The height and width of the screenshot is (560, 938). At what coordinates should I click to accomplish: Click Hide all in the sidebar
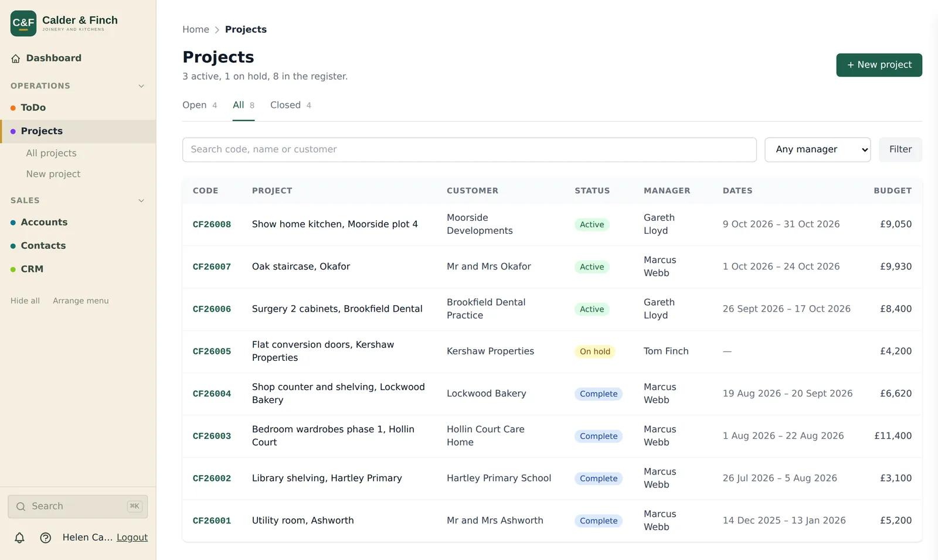tap(25, 301)
